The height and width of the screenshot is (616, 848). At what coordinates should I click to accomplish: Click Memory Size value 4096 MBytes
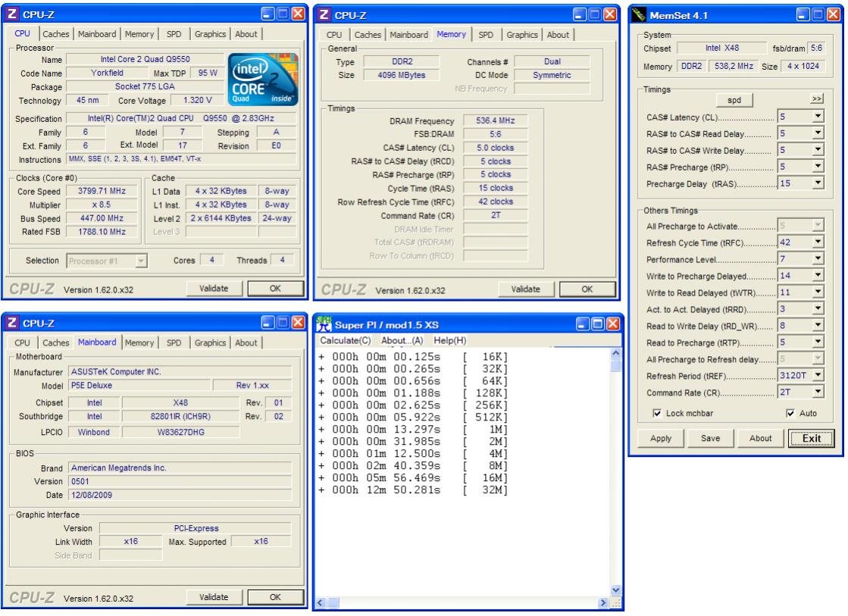pos(402,75)
